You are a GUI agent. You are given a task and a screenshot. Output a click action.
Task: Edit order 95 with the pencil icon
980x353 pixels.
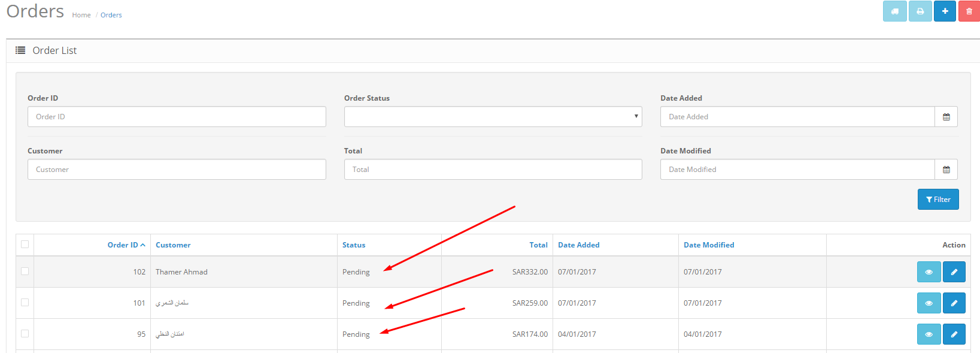954,334
